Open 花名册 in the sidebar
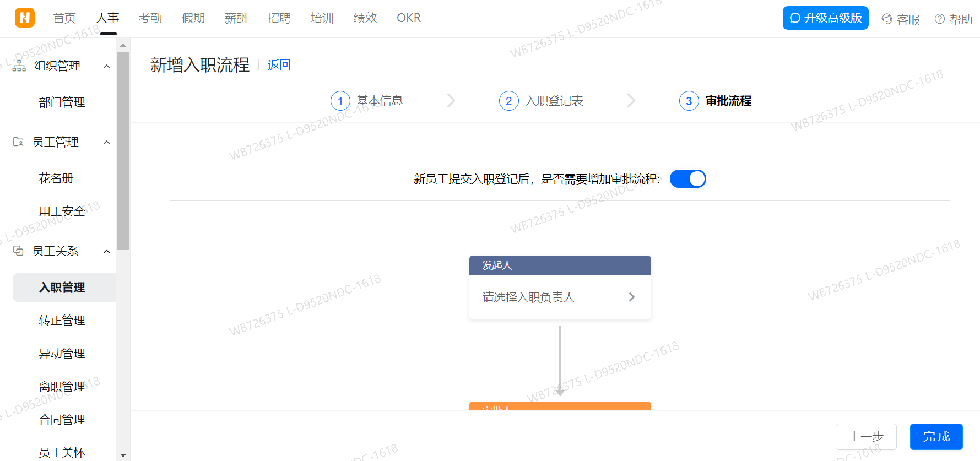Image resolution: width=980 pixels, height=461 pixels. (56, 178)
